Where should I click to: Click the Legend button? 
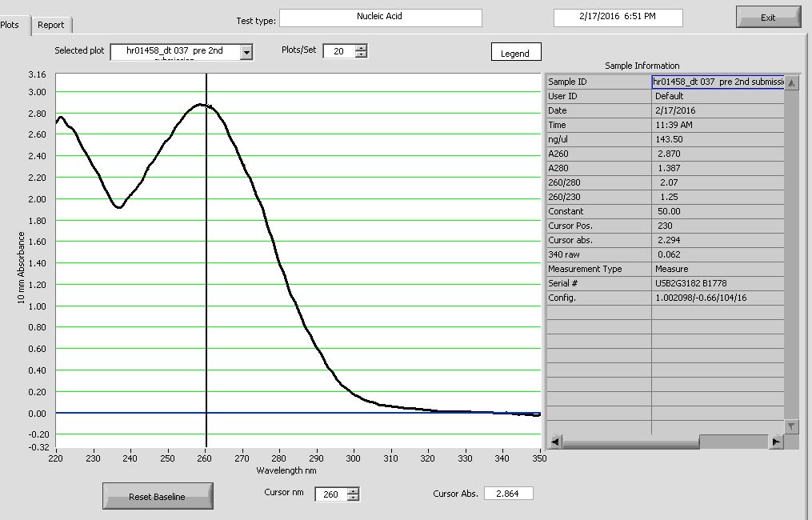515,53
